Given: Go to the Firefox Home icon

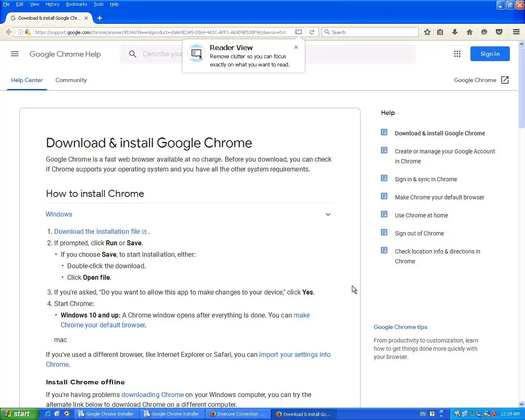Looking at the screenshot, I should [x=470, y=32].
